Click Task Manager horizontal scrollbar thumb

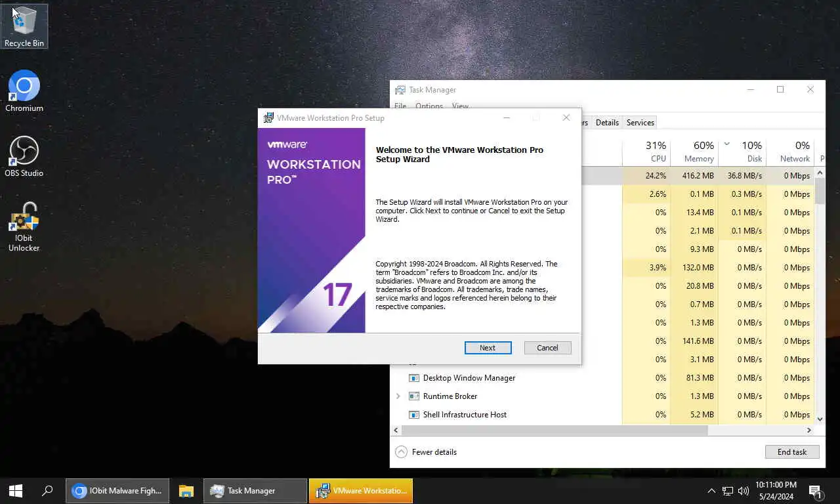(x=555, y=430)
